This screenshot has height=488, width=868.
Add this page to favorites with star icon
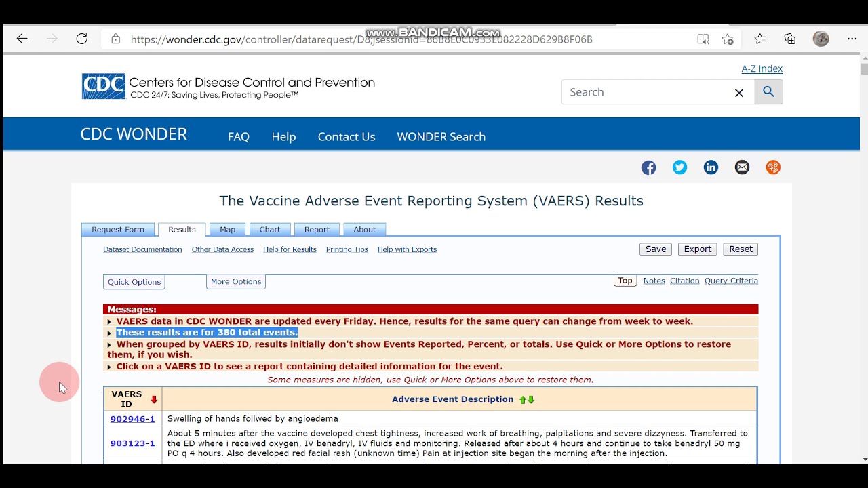(728, 39)
